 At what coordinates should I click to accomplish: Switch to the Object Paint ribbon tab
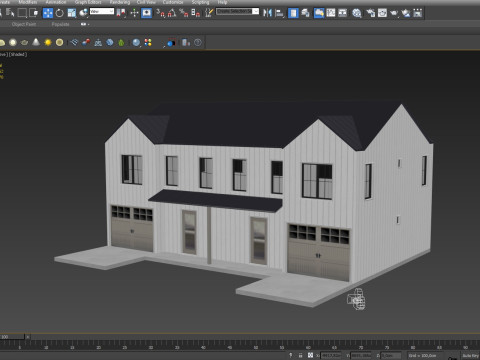point(24,24)
